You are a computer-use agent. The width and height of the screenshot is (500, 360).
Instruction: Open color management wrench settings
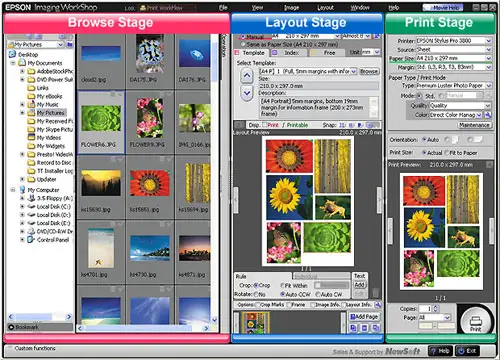(488, 115)
